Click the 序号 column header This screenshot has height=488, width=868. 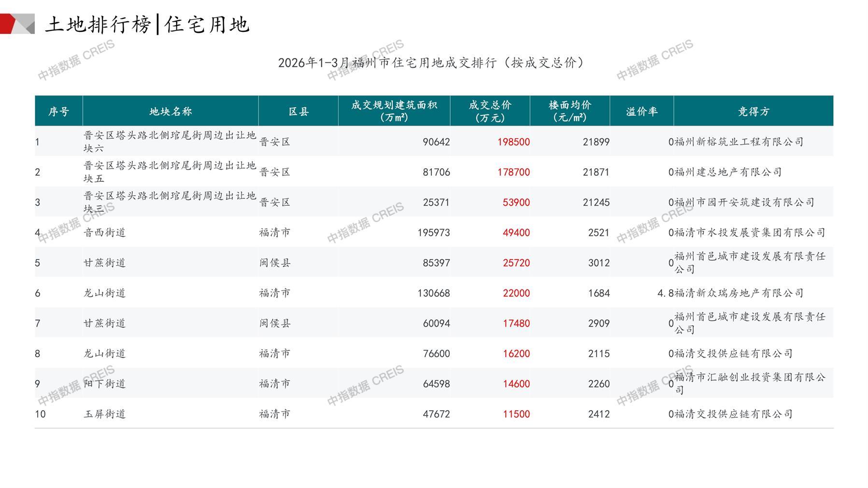(x=58, y=112)
